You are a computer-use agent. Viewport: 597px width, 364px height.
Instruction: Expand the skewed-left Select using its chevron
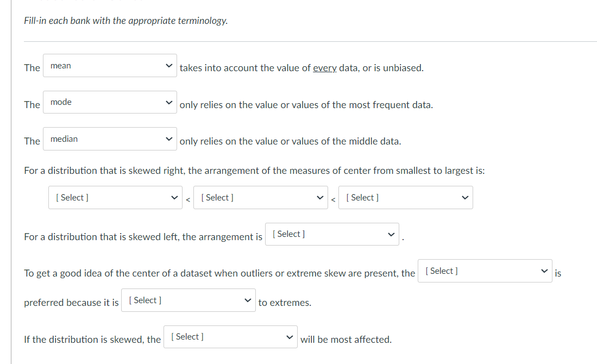(x=392, y=234)
